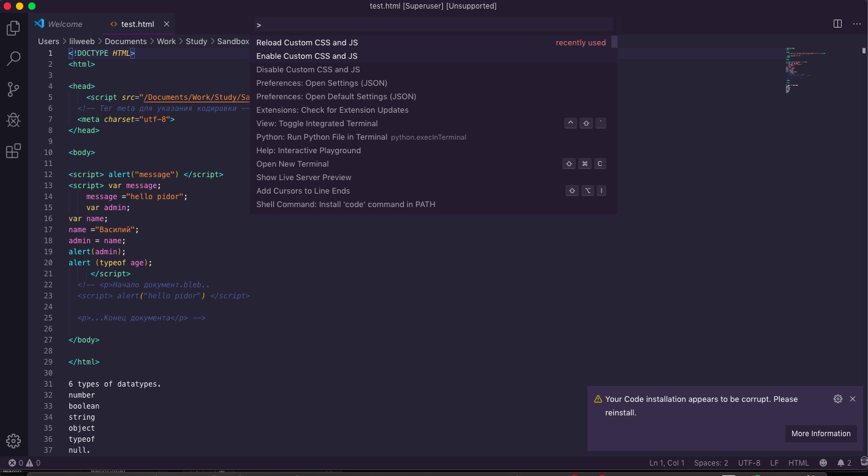868x476 pixels.
Task: Open the Documents breadcrumb picker
Action: (126, 41)
